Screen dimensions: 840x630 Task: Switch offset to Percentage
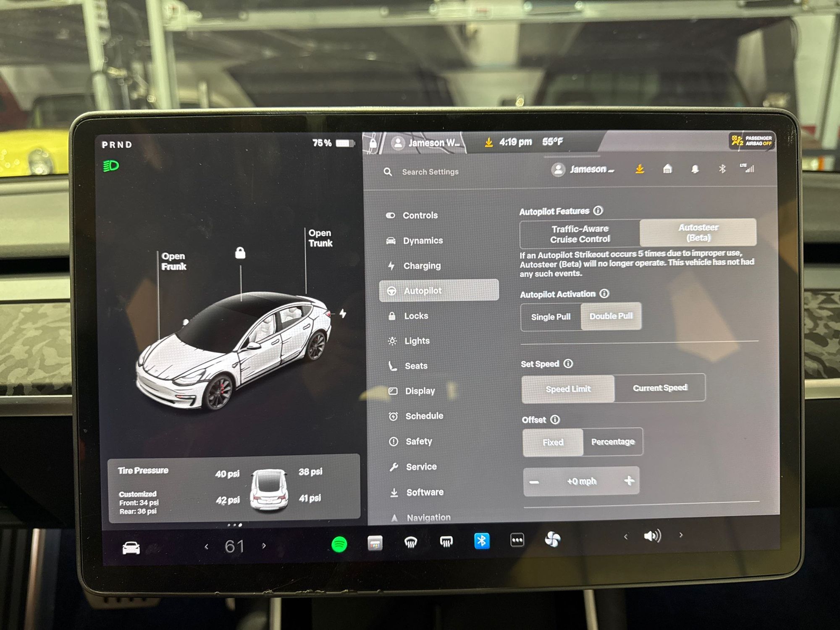[x=613, y=442]
